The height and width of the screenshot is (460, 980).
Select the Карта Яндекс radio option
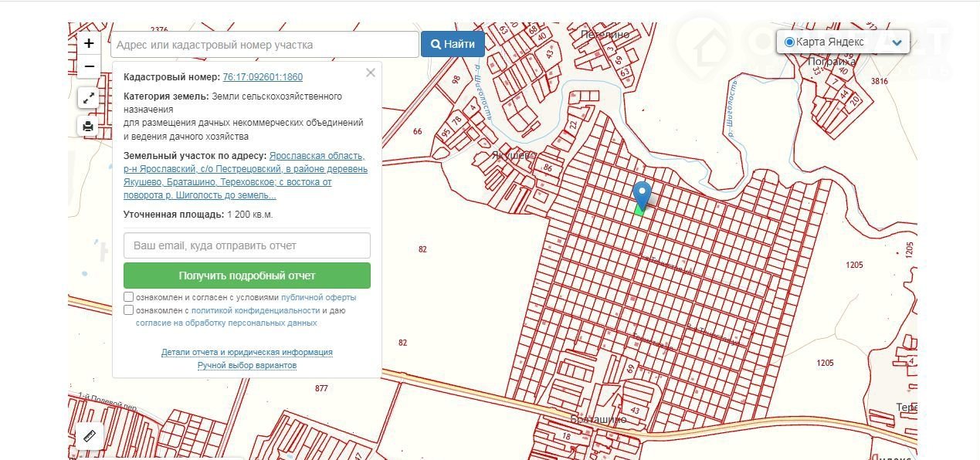(789, 42)
